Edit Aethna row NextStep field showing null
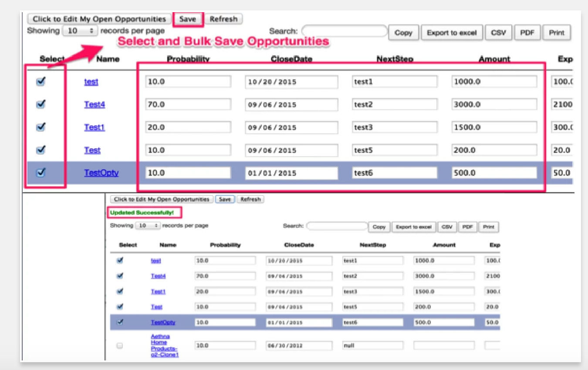 tap(373, 346)
